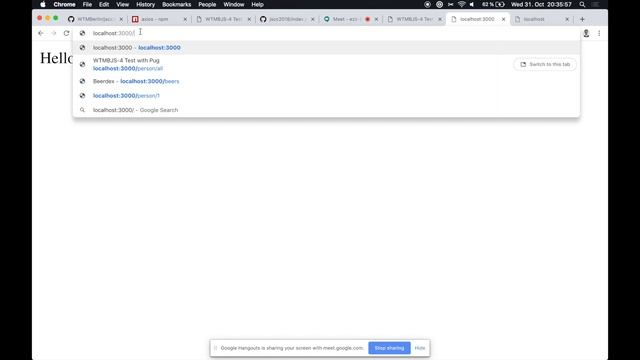The image size is (640, 360).
Task: Click the menu bar date and time
Action: (541, 4)
